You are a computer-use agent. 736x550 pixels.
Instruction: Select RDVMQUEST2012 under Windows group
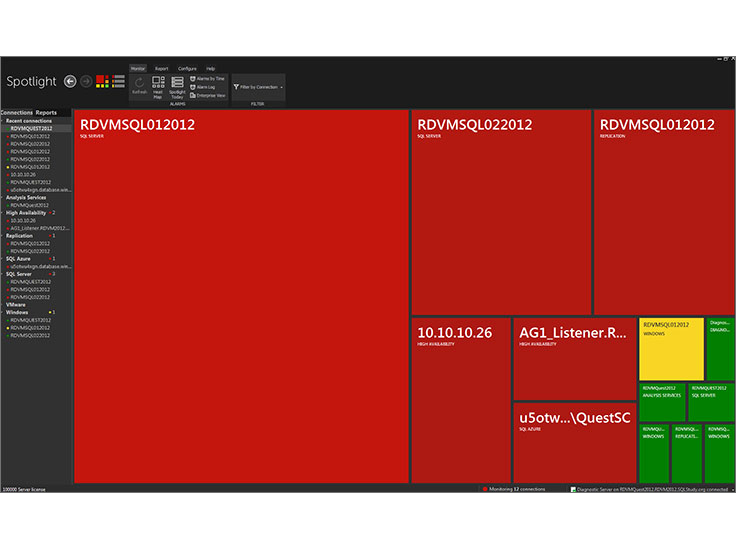(31, 320)
